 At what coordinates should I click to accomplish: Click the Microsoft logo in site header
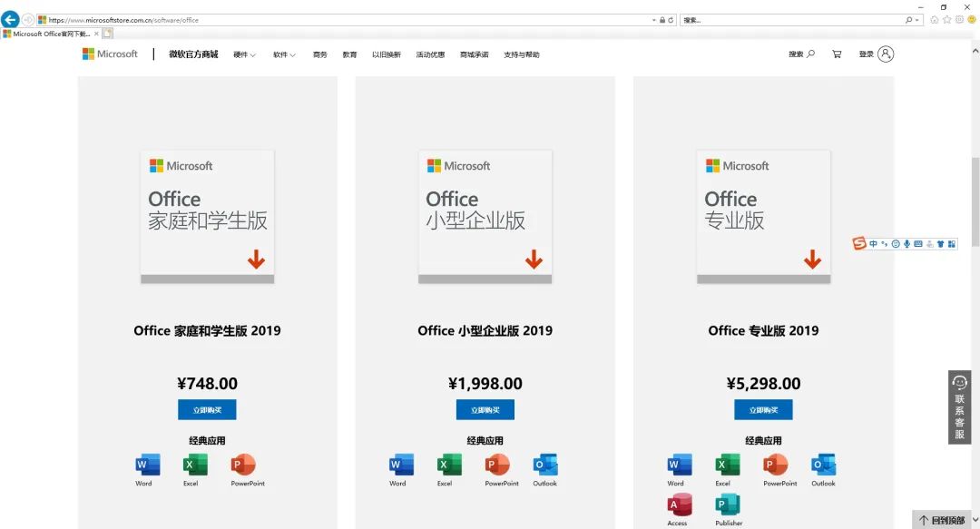(x=110, y=54)
